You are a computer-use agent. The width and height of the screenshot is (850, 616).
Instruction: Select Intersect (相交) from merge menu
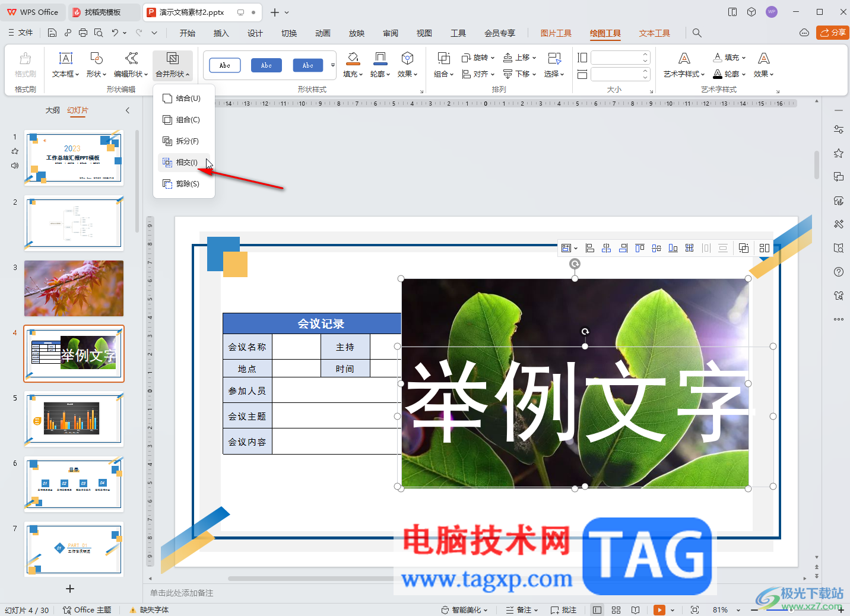pos(184,163)
